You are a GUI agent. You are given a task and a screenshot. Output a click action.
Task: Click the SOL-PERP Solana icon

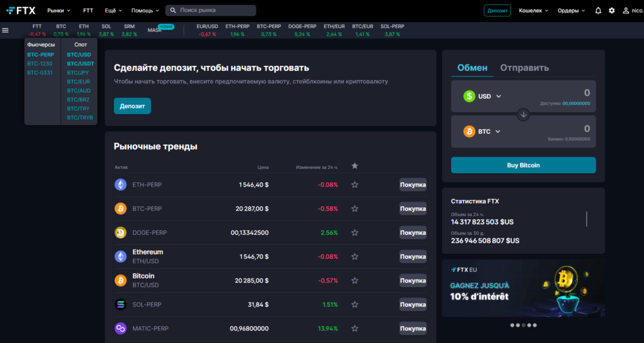click(x=120, y=305)
